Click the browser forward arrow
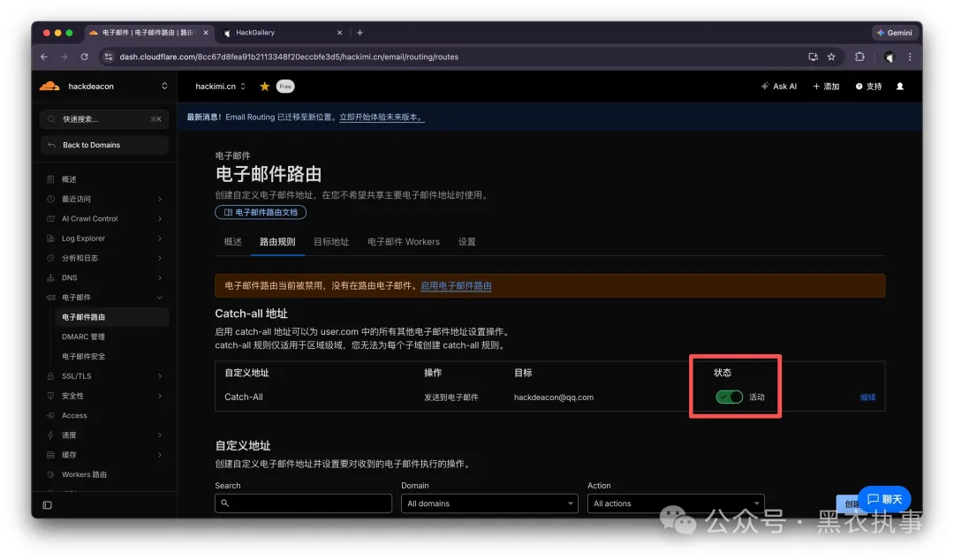Image resolution: width=954 pixels, height=560 pixels. click(64, 57)
